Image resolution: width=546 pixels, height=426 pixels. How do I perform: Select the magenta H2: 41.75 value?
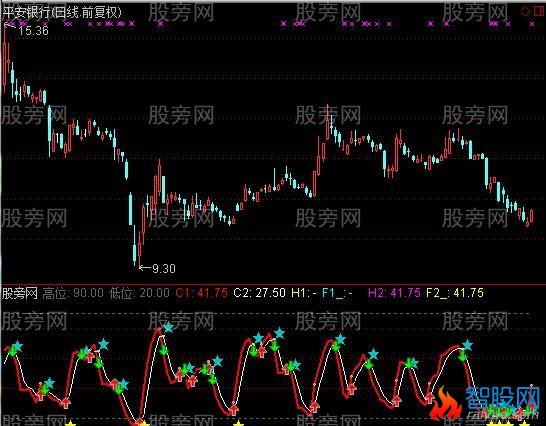click(394, 293)
